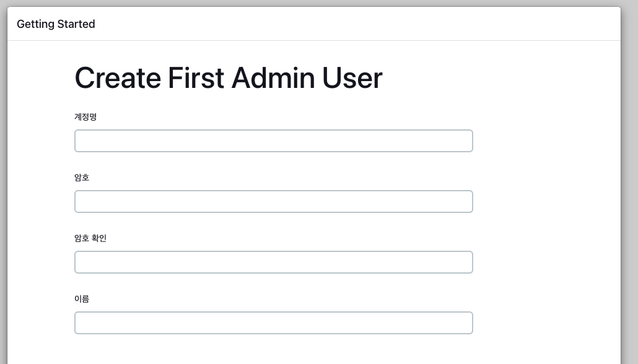Click the 계정명 field label
The width and height of the screenshot is (638, 364).
[85, 116]
